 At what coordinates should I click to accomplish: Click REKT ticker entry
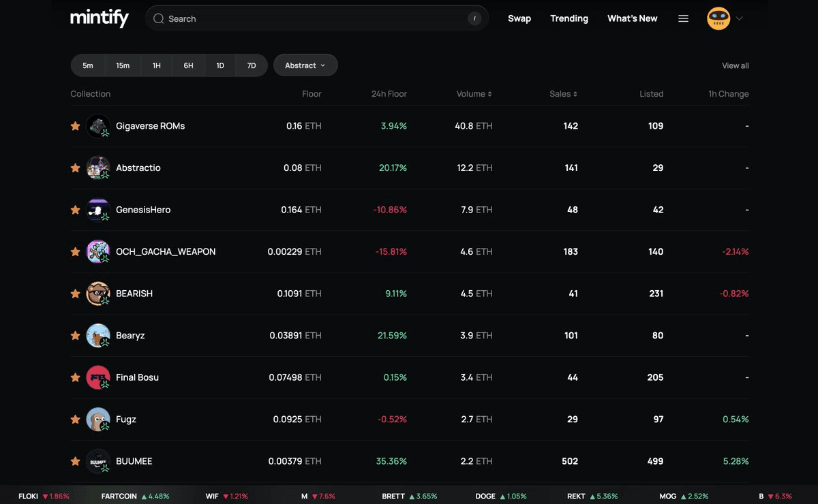click(592, 496)
